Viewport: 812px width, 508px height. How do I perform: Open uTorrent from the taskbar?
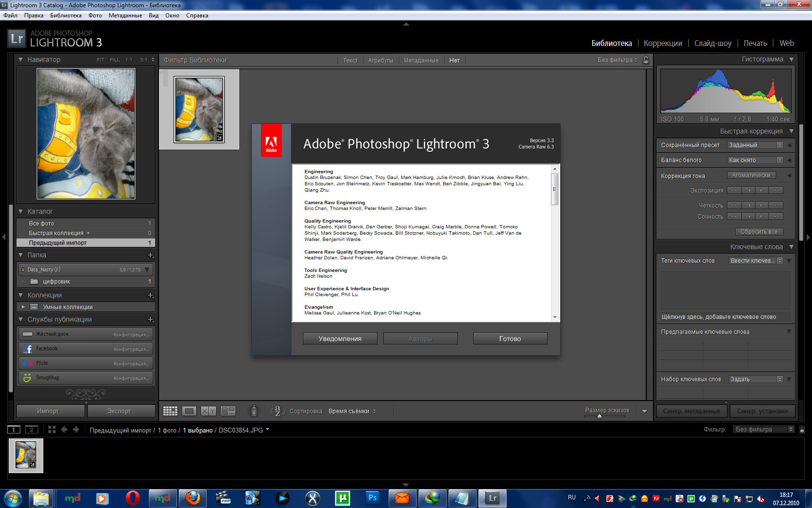[x=343, y=498]
